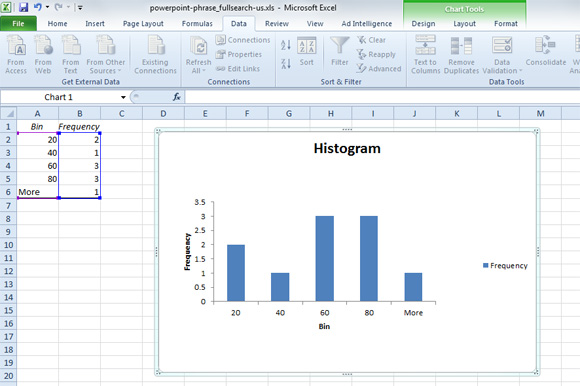Click the Properties button

239,54
